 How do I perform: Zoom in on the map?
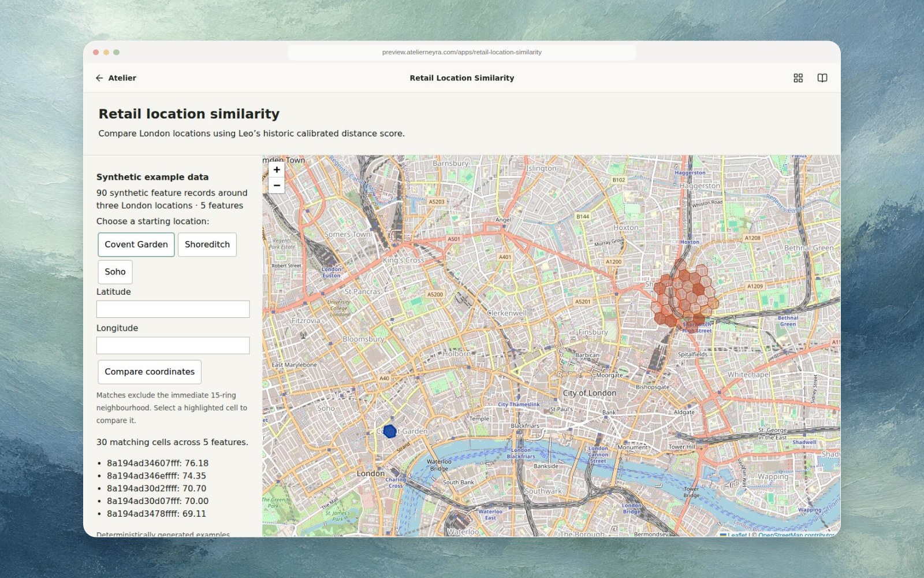pyautogui.click(x=277, y=170)
